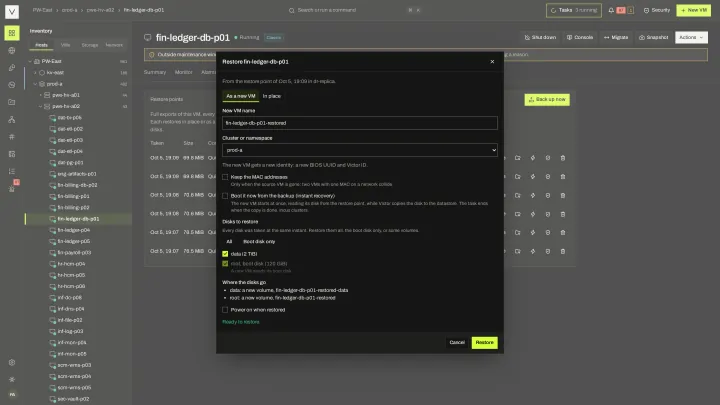Open the Inventory view in the left rail
Screen dimensions: 720x405
click(12, 33)
